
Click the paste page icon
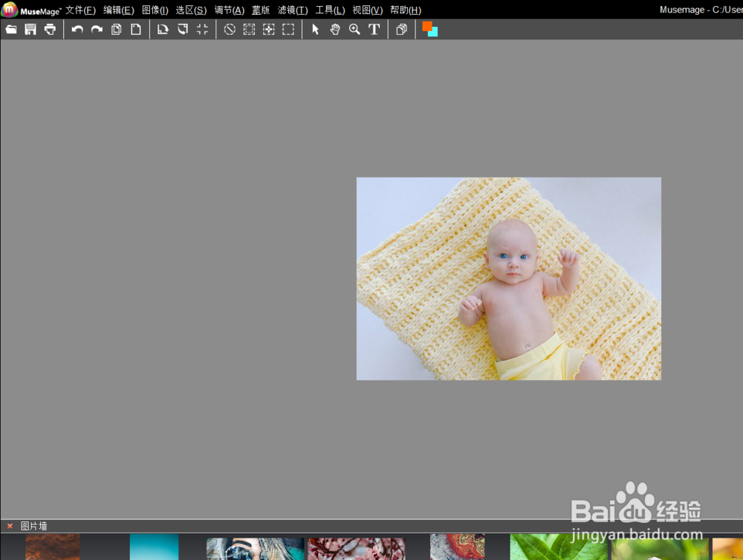tap(136, 30)
